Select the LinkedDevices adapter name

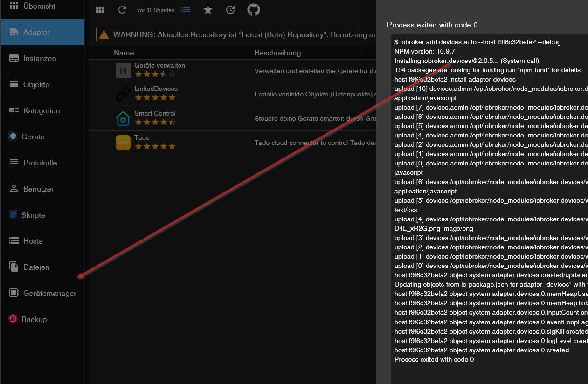click(x=156, y=89)
